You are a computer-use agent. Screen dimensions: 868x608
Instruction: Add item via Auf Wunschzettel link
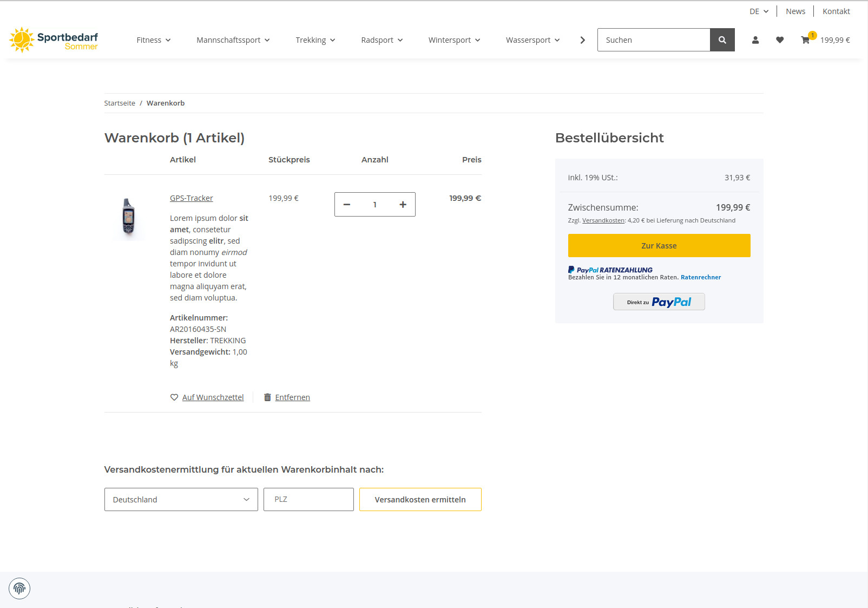(x=213, y=397)
